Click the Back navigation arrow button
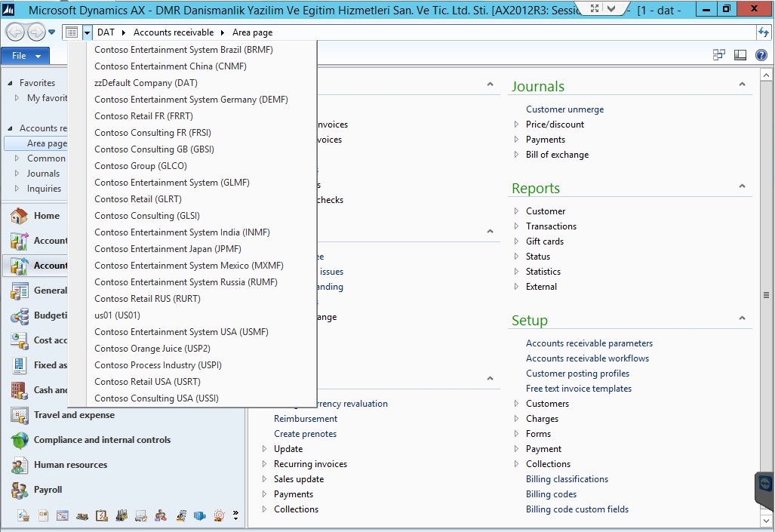This screenshot has width=775, height=532. click(x=15, y=32)
